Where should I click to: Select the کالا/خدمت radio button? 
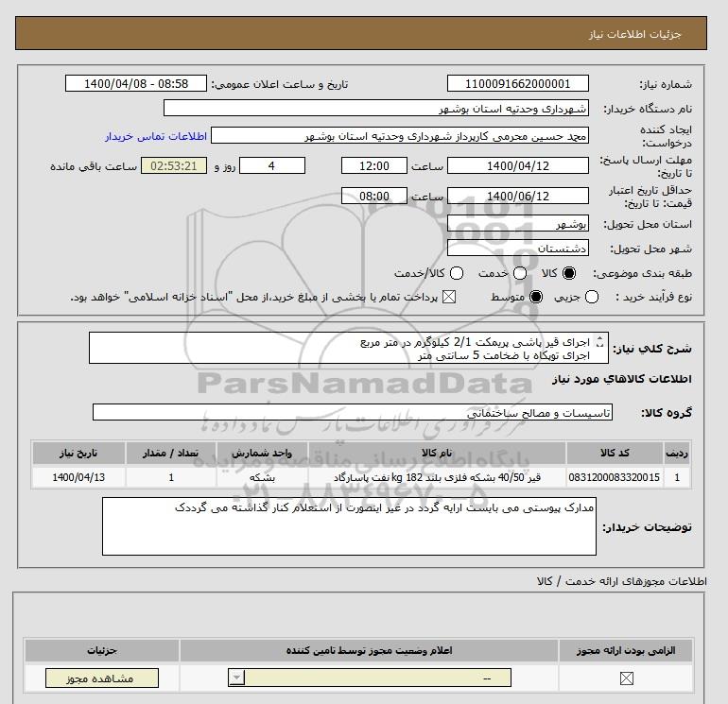(457, 273)
